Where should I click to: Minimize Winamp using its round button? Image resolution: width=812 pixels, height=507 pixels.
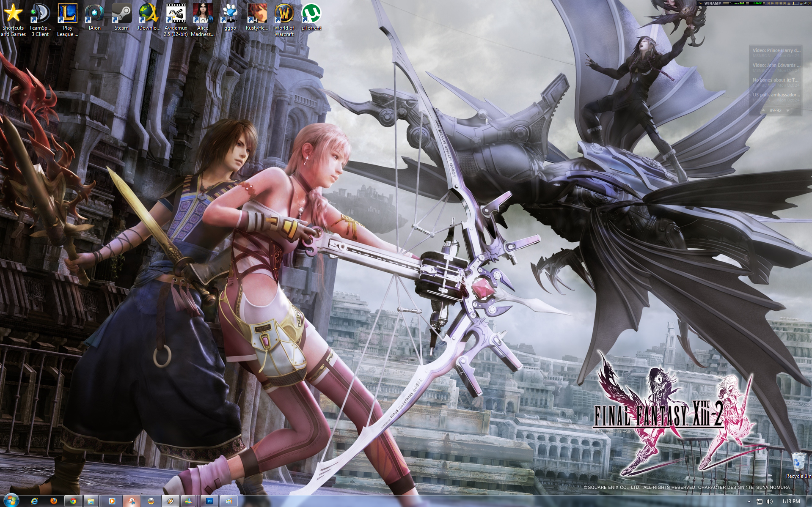click(801, 3)
